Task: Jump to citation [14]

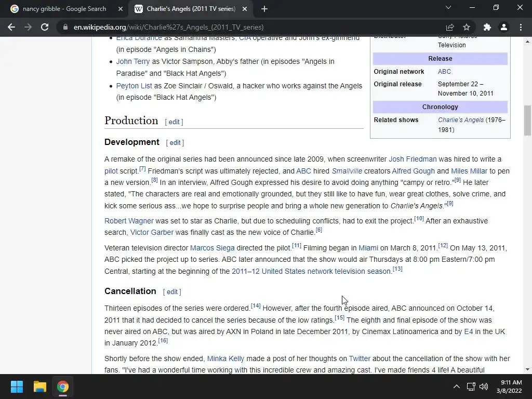Action: [x=256, y=305]
